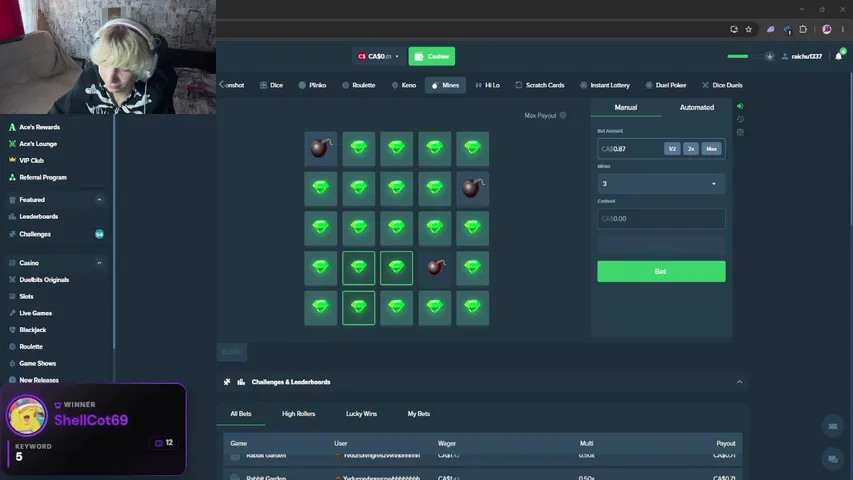The height and width of the screenshot is (480, 853).
Task: Click the highlighted gem in bottom row
Action: [358, 308]
